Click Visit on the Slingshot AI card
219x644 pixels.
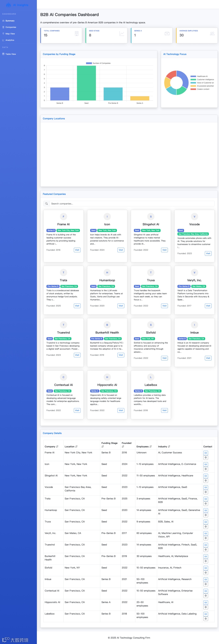pos(164,250)
